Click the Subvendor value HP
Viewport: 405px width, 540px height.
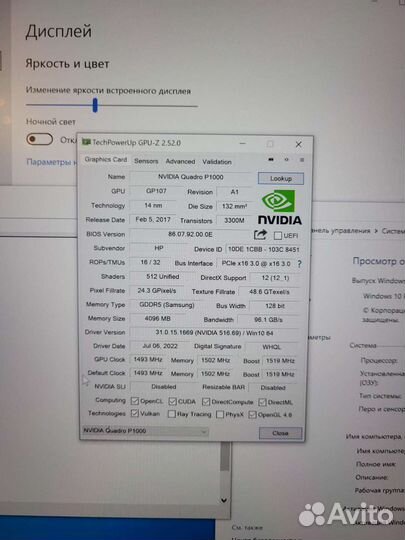pyautogui.click(x=159, y=248)
